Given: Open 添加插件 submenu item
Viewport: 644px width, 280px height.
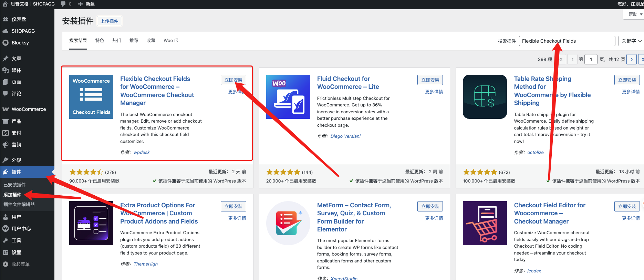Looking at the screenshot, I should coord(12,195).
